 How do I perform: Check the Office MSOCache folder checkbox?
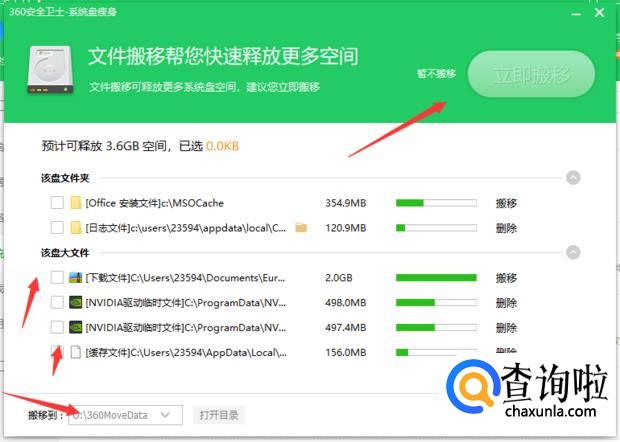point(57,203)
